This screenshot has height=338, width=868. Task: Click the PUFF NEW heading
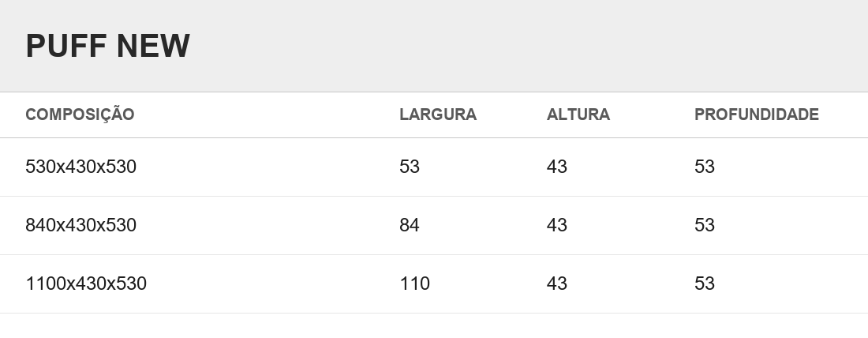[x=108, y=46]
